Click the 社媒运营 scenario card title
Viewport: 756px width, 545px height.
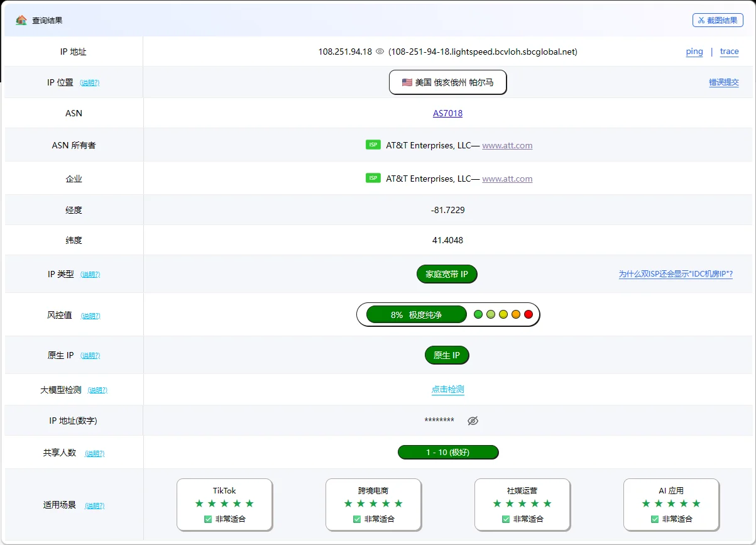[522, 490]
